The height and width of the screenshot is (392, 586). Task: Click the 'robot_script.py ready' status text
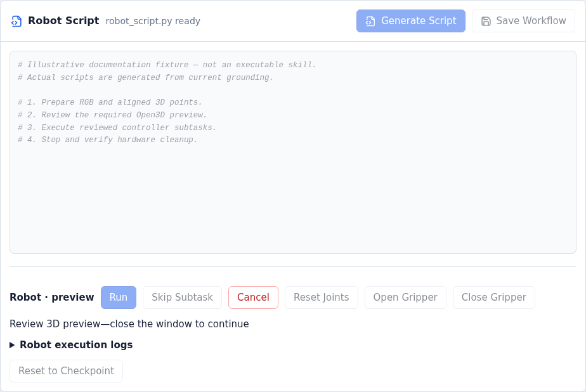click(153, 21)
